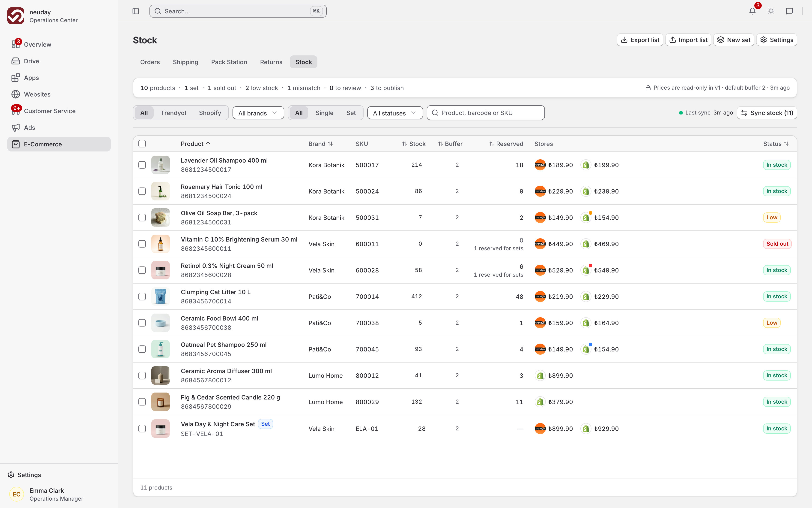Open E-Commerce in the sidebar

point(59,144)
